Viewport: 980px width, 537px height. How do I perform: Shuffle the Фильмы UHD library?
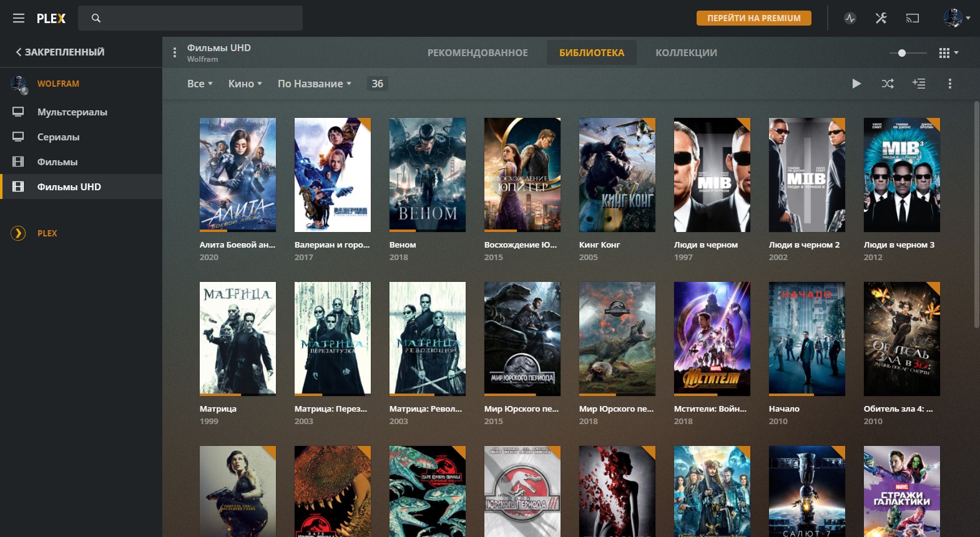coord(887,84)
